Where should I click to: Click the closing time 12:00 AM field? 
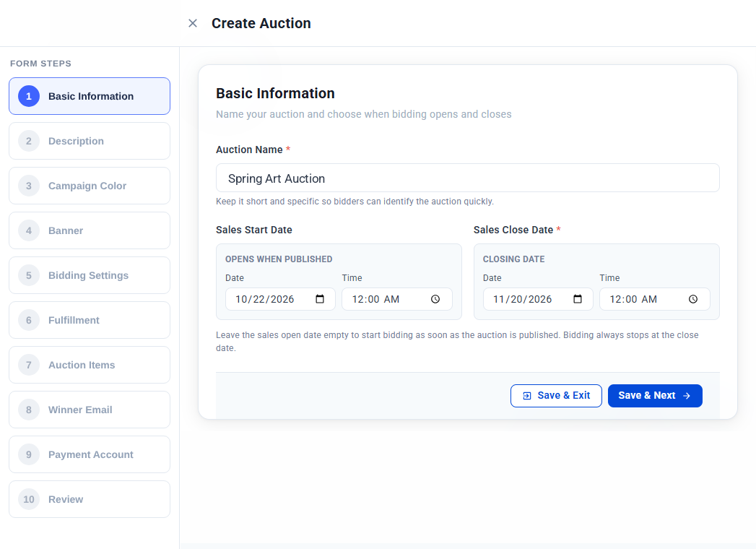tap(655, 299)
